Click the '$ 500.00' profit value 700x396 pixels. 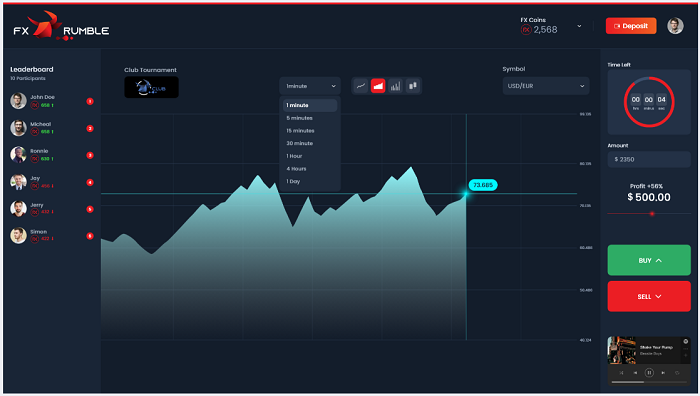(x=649, y=197)
